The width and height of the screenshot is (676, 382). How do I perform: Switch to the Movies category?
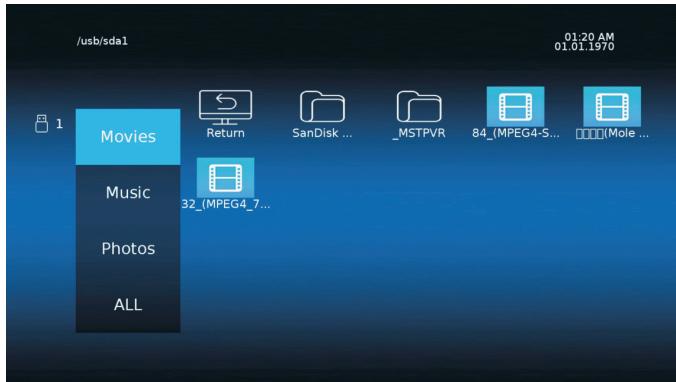click(x=128, y=137)
